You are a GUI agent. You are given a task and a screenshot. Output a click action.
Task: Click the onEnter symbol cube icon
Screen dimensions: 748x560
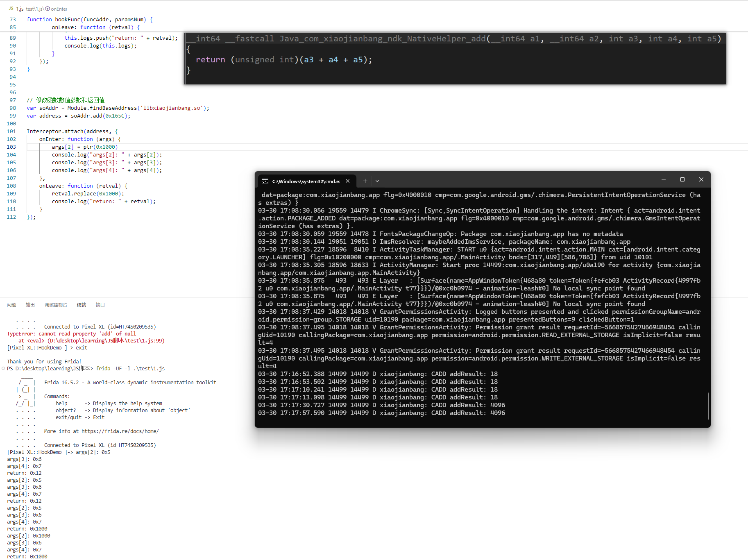click(48, 9)
